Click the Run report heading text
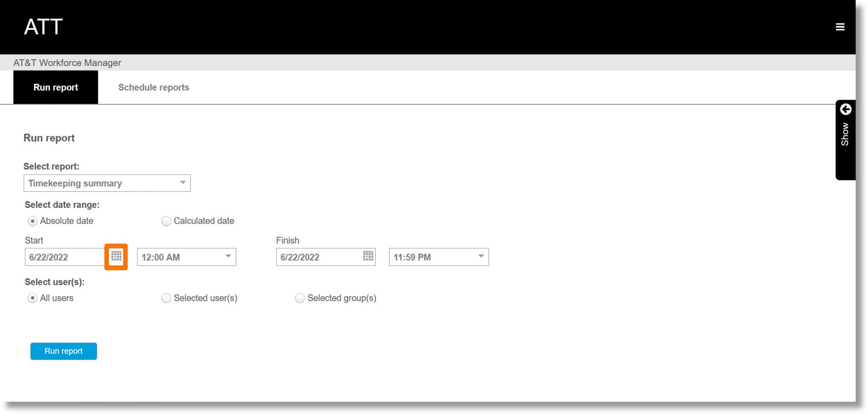868x414 pixels. [49, 138]
